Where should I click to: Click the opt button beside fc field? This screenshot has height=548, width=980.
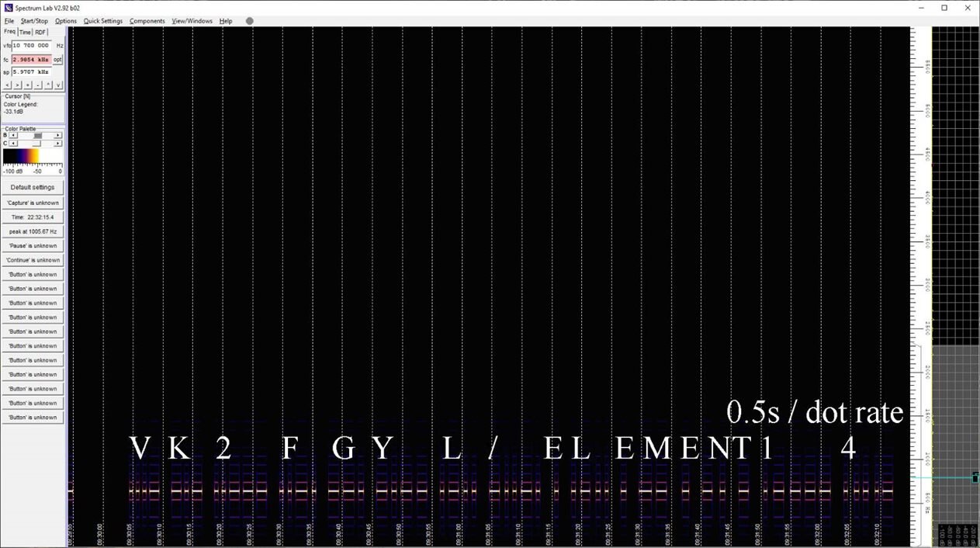pos(57,59)
